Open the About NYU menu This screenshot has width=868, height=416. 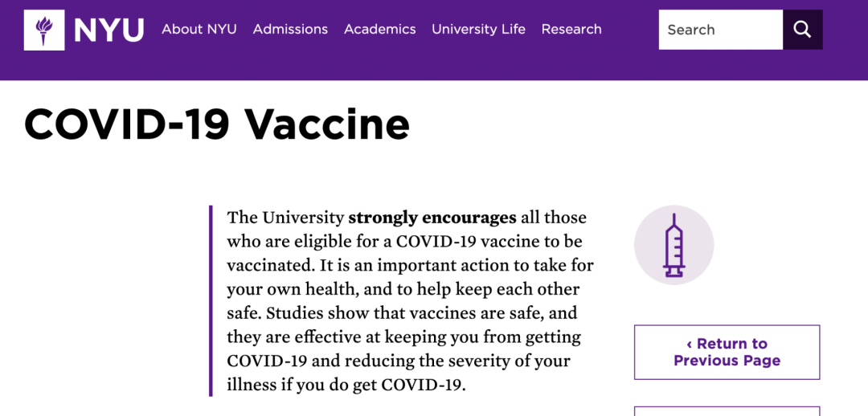tap(199, 29)
